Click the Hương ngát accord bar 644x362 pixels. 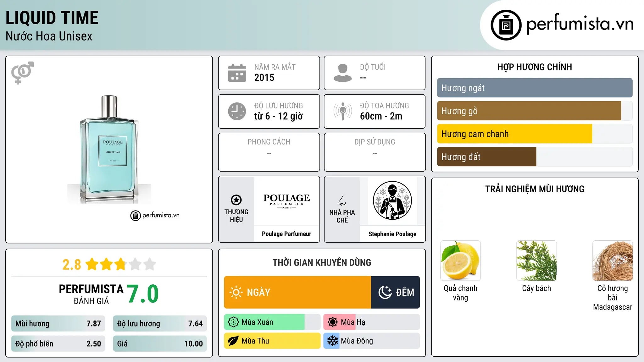pyautogui.click(x=535, y=88)
